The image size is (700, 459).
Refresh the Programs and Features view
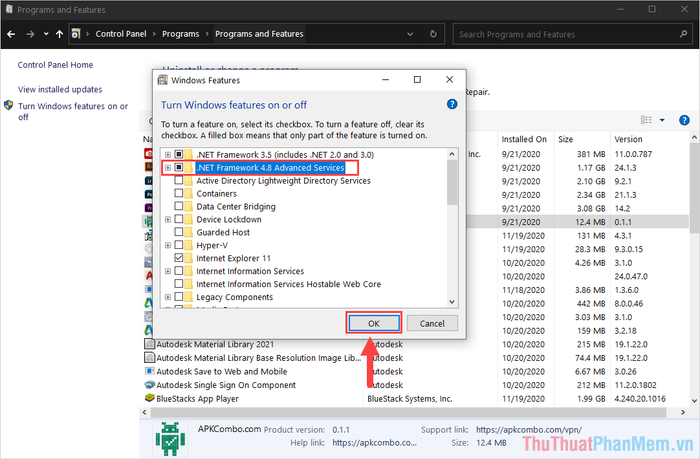pos(433,34)
